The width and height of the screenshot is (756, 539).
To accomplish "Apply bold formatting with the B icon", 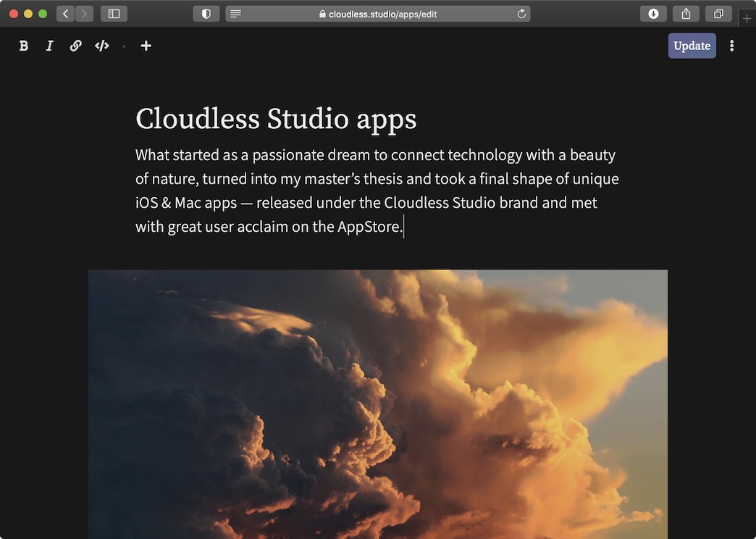I will point(24,46).
